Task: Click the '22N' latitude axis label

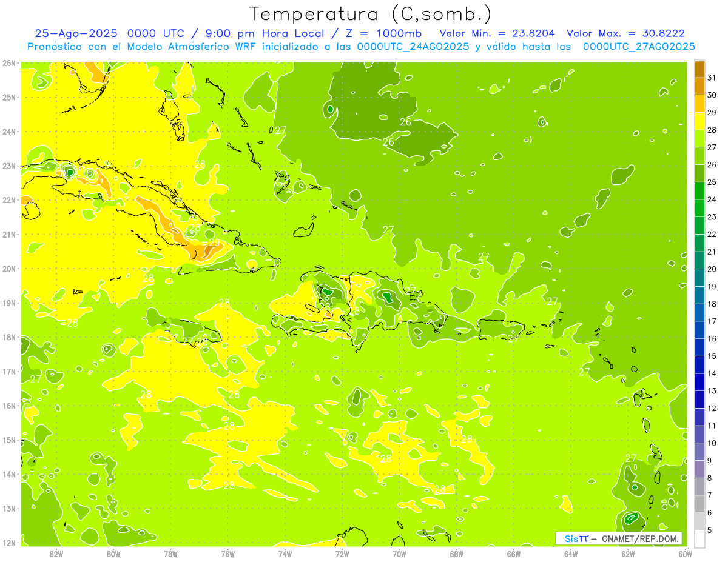Action: tap(9, 200)
